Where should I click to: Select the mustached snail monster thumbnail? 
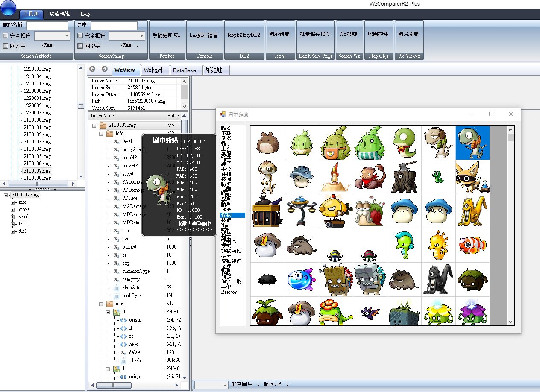click(x=370, y=211)
